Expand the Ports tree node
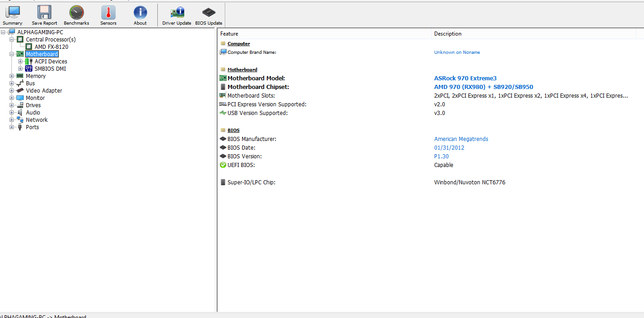The width and height of the screenshot is (644, 318). point(12,127)
